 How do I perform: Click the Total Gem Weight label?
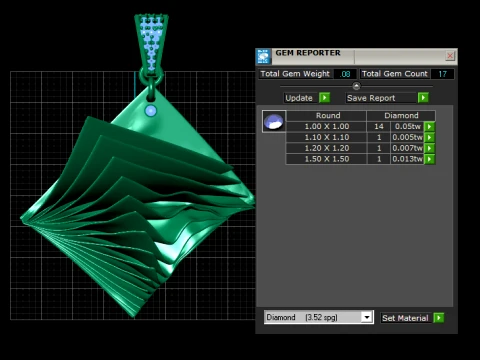pos(295,74)
